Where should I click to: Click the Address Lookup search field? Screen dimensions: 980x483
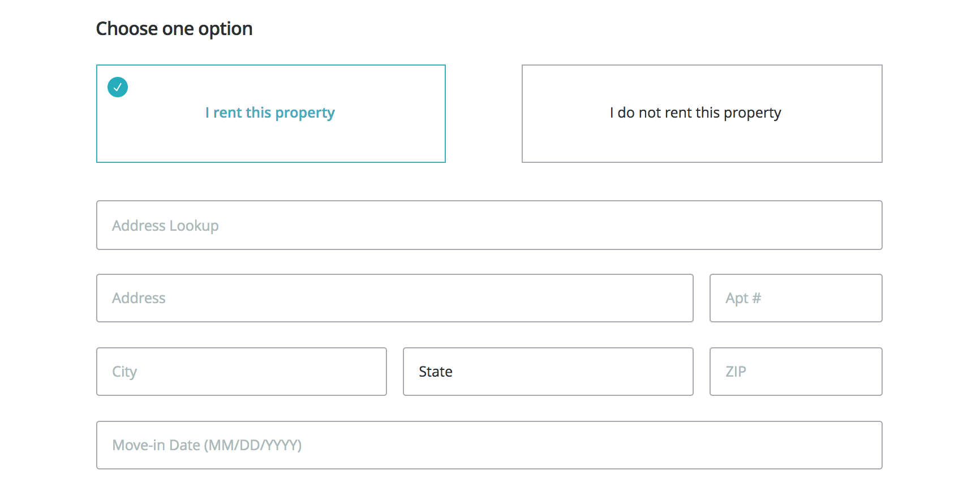coord(489,225)
